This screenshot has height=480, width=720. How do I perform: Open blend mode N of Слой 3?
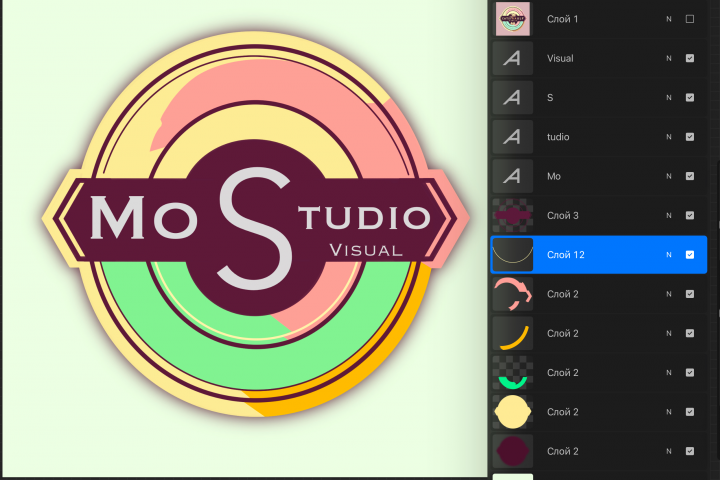coord(669,215)
